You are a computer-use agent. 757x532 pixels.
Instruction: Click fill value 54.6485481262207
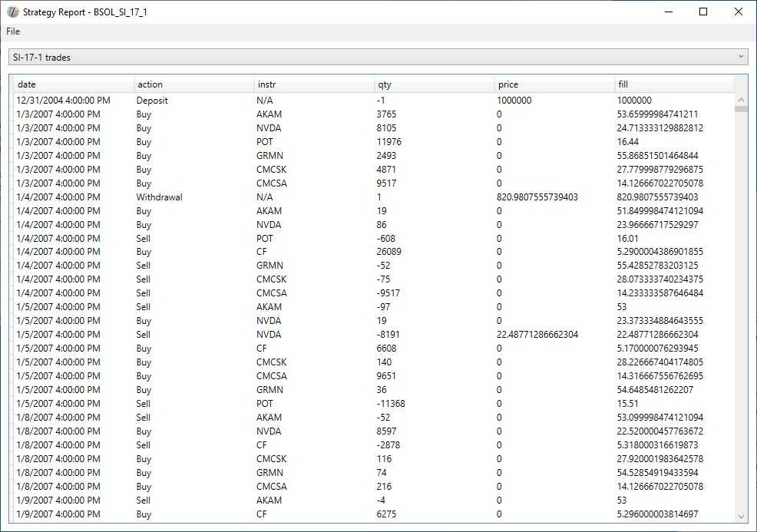pos(655,389)
